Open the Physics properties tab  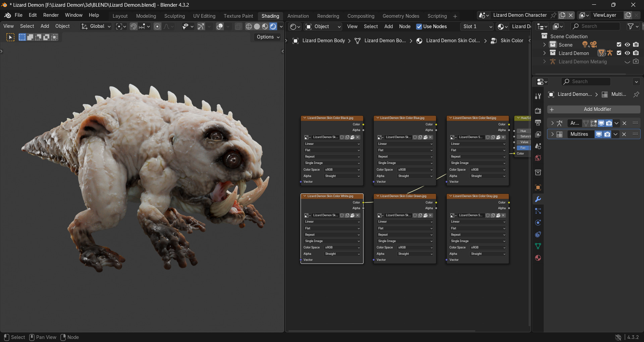[538, 223]
